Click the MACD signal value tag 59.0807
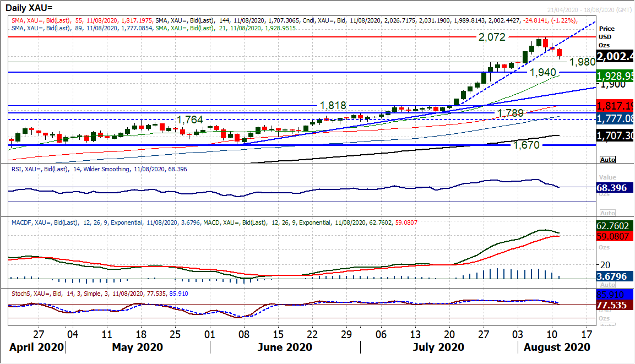The height and width of the screenshot is (364, 635). coord(615,236)
